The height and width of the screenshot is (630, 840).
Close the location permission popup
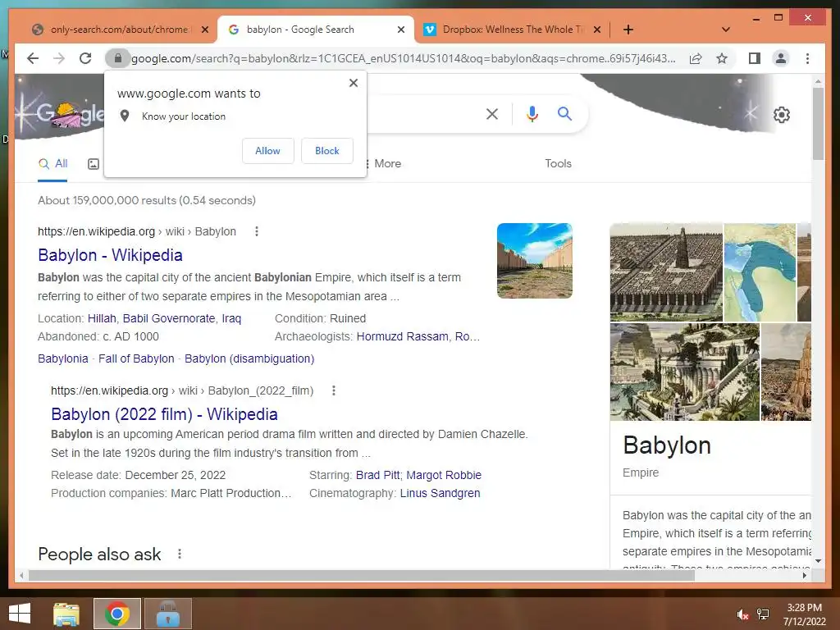pyautogui.click(x=354, y=83)
